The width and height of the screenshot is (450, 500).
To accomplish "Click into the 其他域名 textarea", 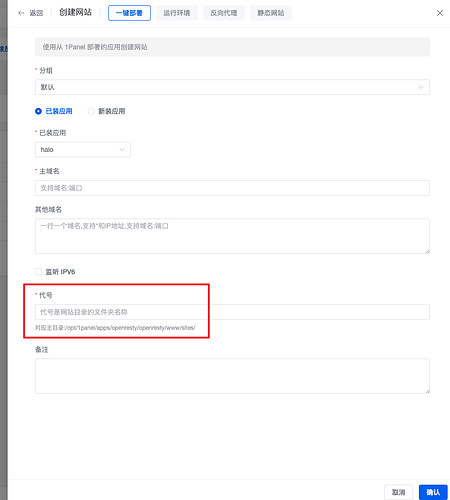I will 232,236.
